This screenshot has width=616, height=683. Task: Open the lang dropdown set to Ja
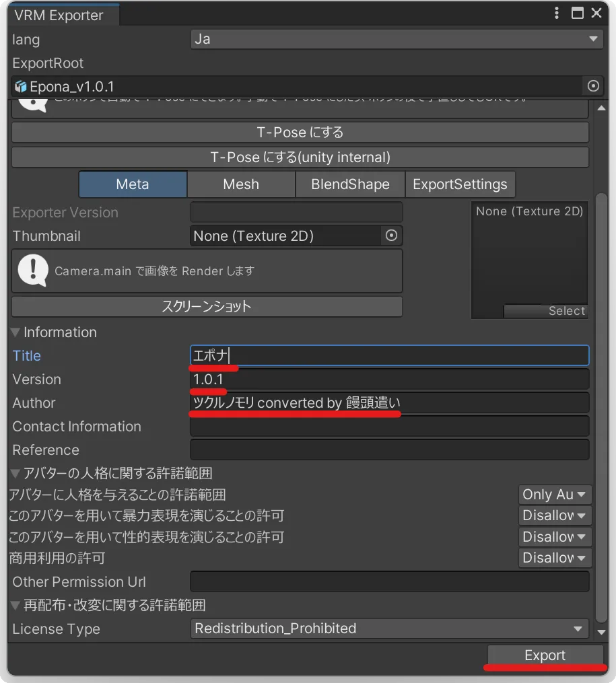pos(397,39)
